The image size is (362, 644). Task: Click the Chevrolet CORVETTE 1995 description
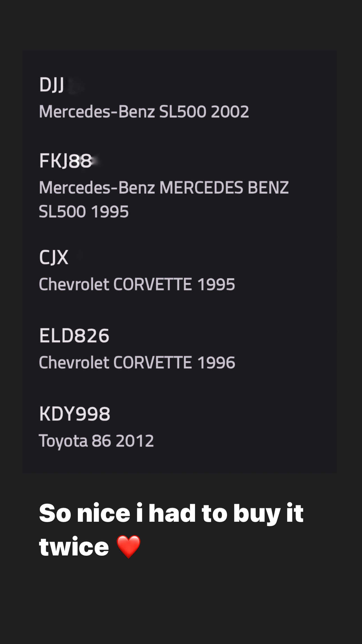point(137,284)
